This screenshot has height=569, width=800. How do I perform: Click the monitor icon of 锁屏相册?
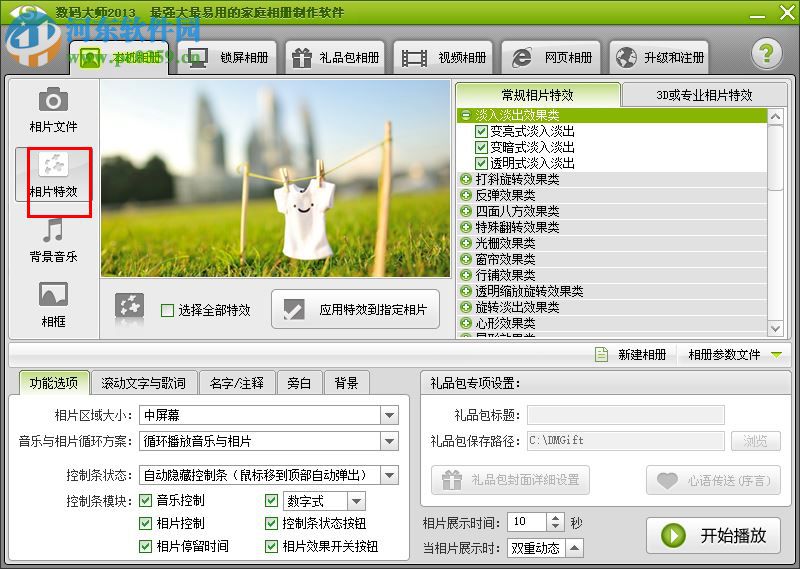tap(197, 58)
